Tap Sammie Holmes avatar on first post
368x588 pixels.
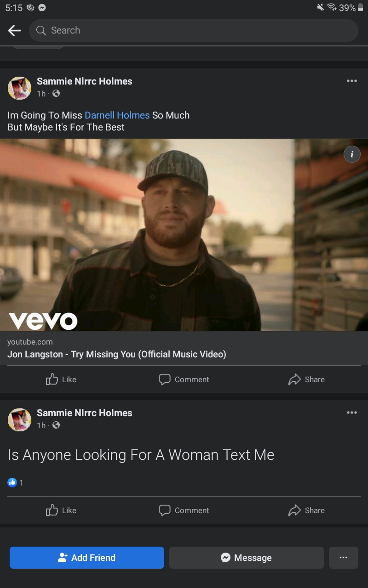pyautogui.click(x=19, y=88)
